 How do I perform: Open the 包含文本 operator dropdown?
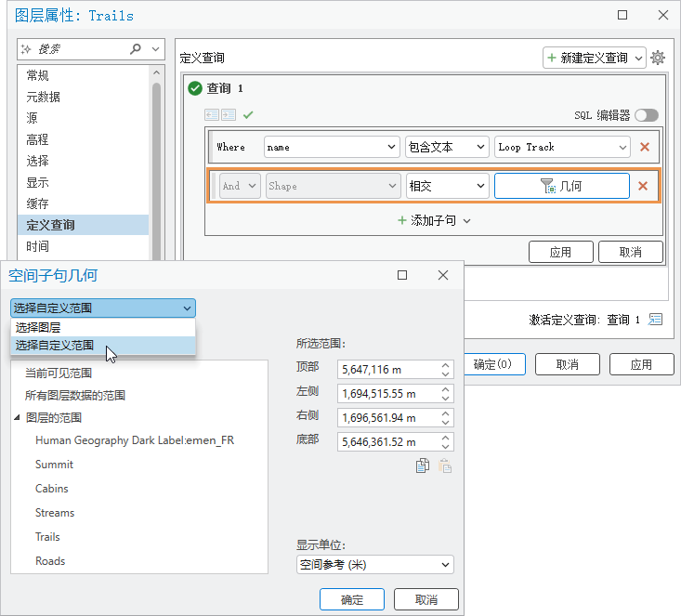447,147
